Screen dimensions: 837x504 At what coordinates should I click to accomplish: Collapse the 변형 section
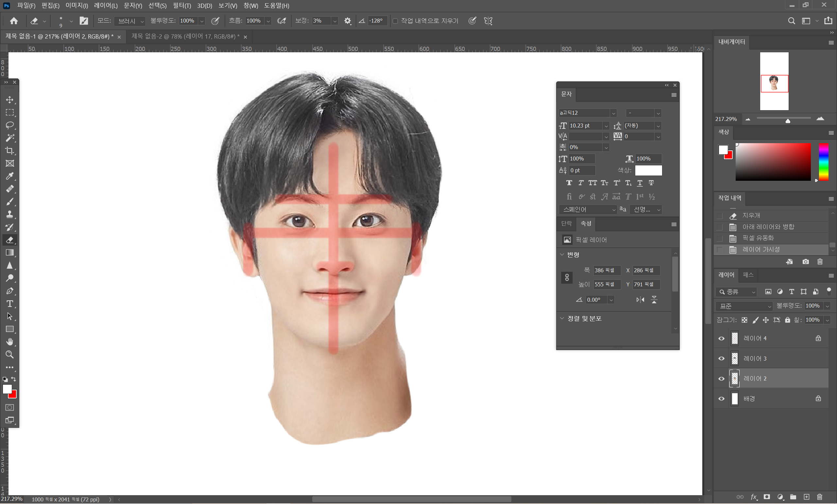click(x=562, y=255)
